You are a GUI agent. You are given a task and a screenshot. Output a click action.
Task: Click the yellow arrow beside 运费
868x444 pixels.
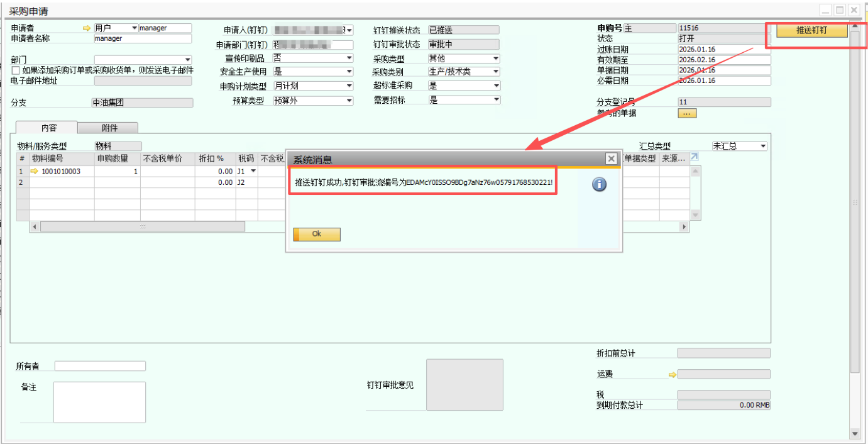coord(672,374)
